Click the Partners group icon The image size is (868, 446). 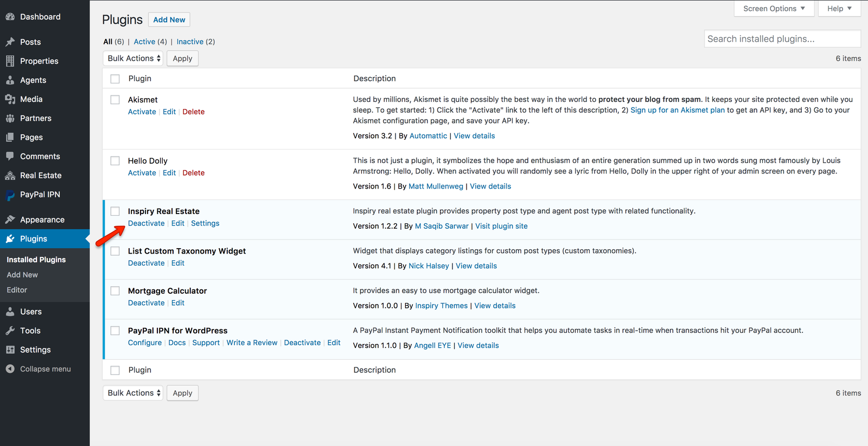10,118
